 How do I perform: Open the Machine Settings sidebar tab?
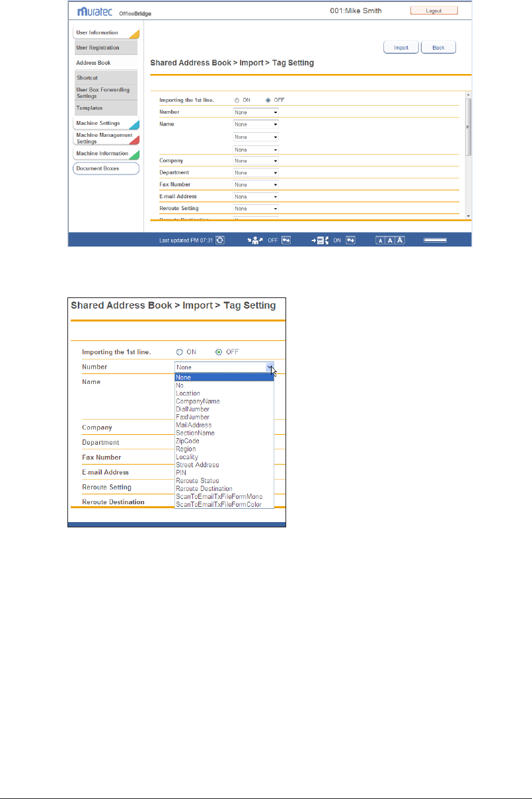click(x=106, y=123)
